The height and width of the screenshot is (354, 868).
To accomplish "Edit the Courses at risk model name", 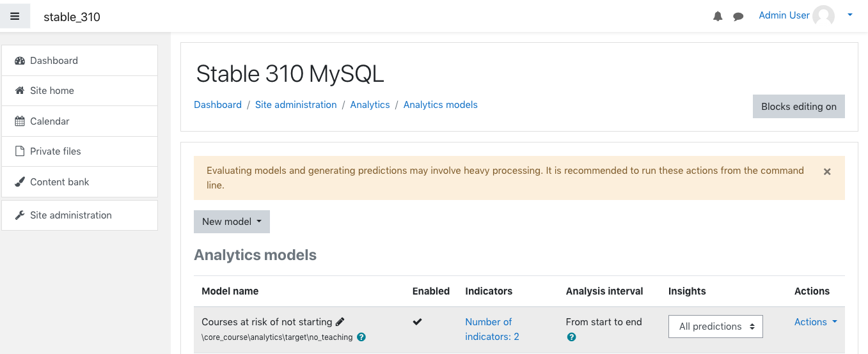I will tap(340, 322).
